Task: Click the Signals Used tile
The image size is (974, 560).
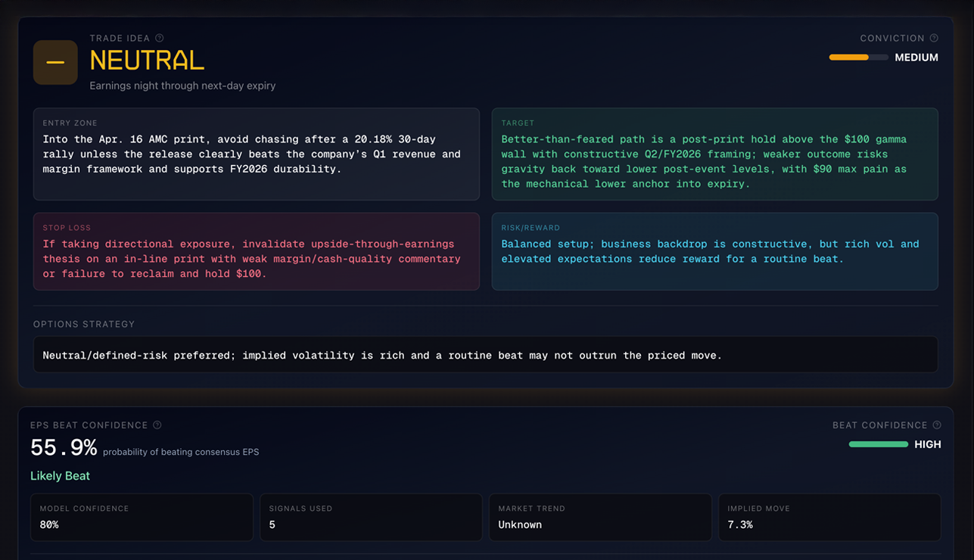Action: tap(371, 517)
